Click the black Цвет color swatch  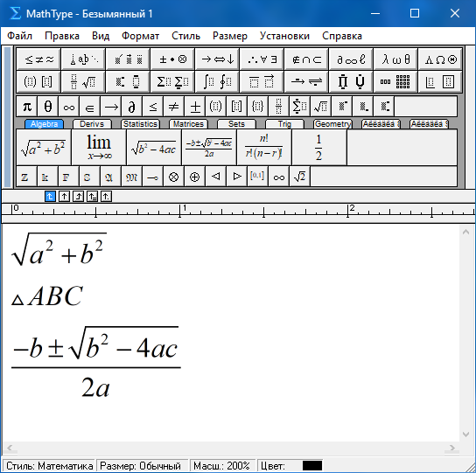[x=312, y=466]
